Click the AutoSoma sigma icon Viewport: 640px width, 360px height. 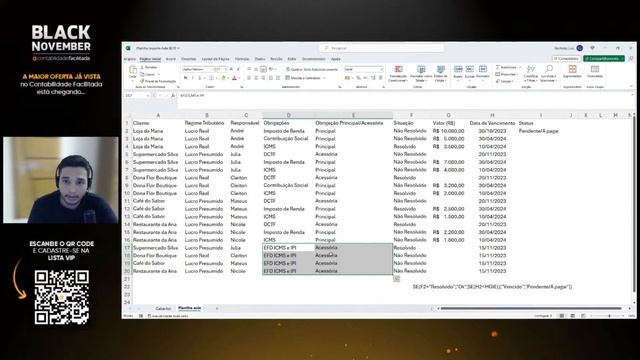(x=498, y=67)
